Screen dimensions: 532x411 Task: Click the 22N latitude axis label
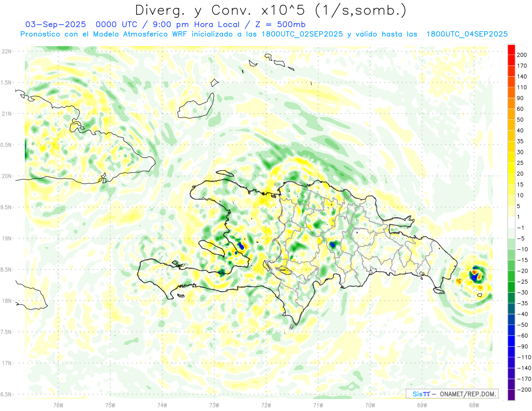click(7, 51)
